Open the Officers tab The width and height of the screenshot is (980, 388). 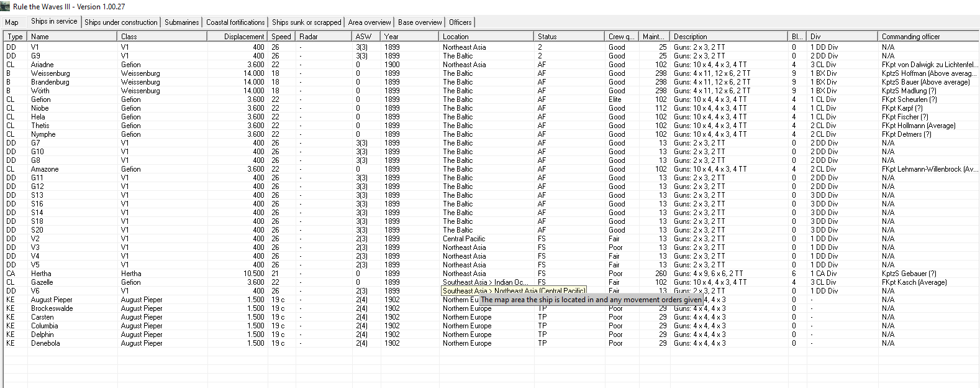(460, 22)
